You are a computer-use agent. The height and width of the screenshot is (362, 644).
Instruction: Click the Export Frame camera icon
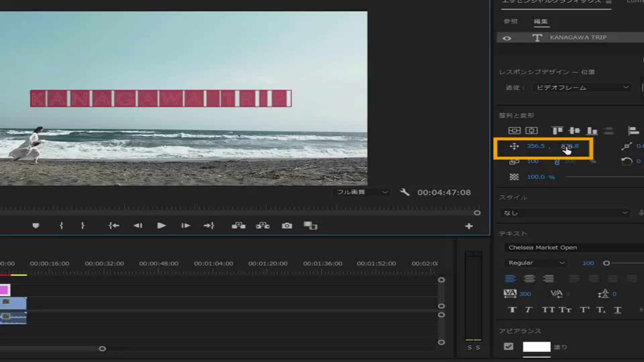click(x=287, y=226)
